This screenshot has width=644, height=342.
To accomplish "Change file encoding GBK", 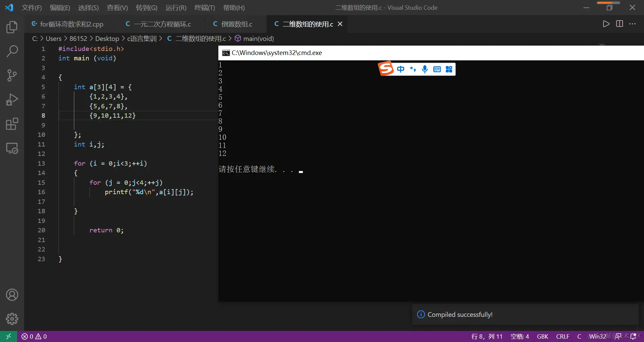I will pyautogui.click(x=542, y=336).
